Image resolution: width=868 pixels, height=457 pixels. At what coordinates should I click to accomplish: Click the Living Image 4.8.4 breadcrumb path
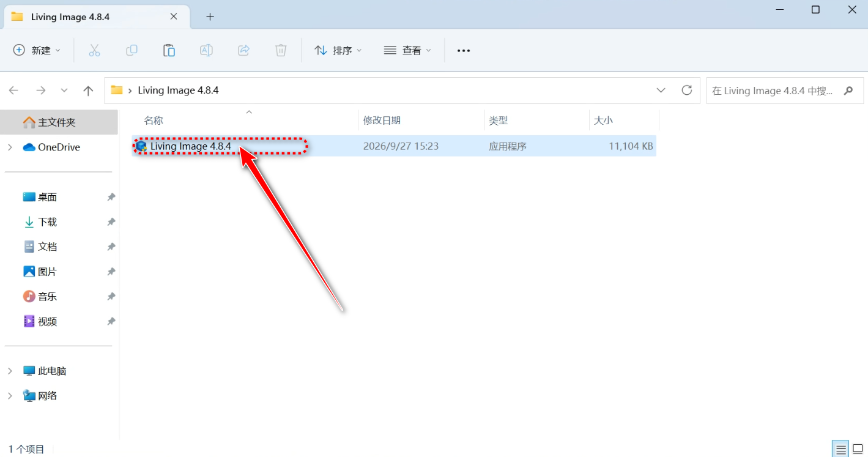tap(178, 91)
